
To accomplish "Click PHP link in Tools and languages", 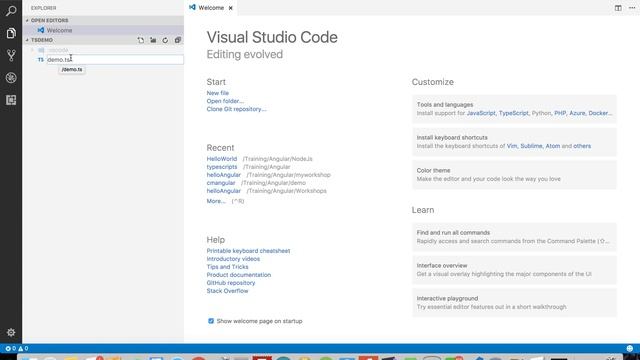I will [560, 113].
